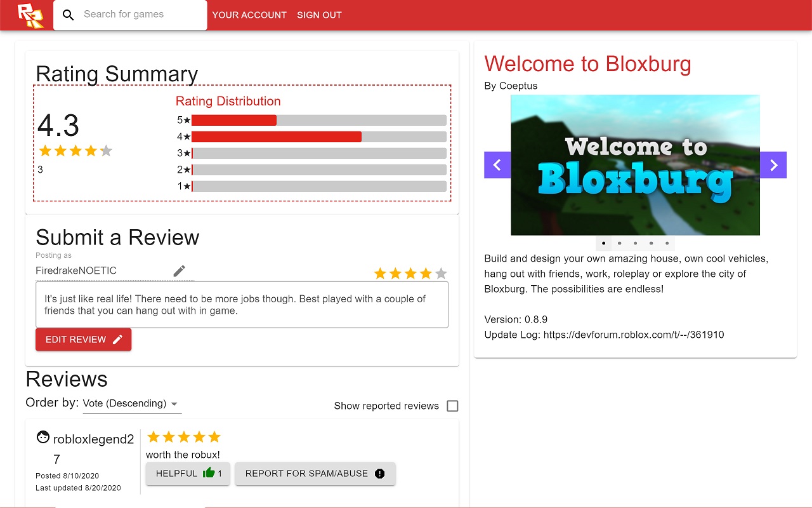
Task: Click the 3-star rating distribution bar
Action: (x=319, y=153)
